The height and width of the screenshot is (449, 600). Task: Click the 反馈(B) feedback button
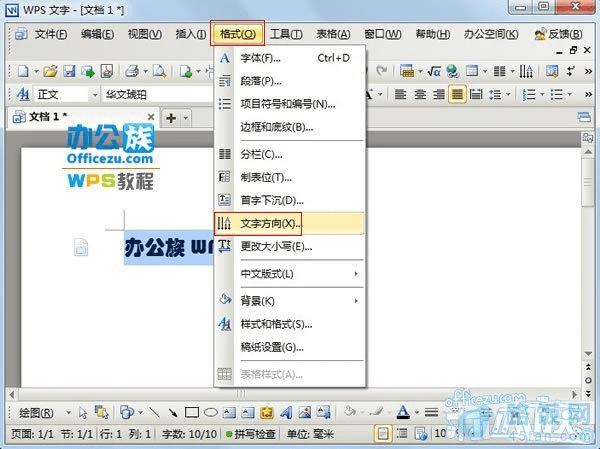(x=559, y=34)
